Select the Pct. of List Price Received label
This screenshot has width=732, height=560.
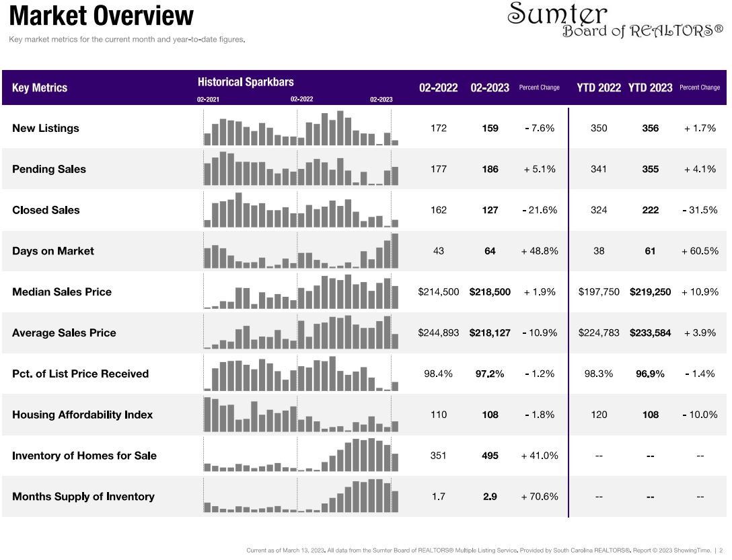click(x=80, y=374)
